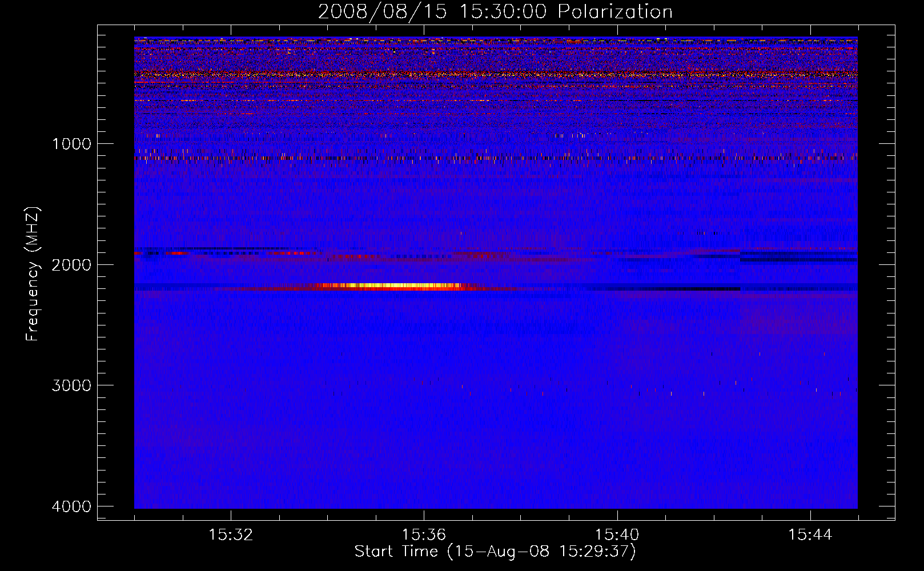Click the 15:32 time tick label

[231, 535]
